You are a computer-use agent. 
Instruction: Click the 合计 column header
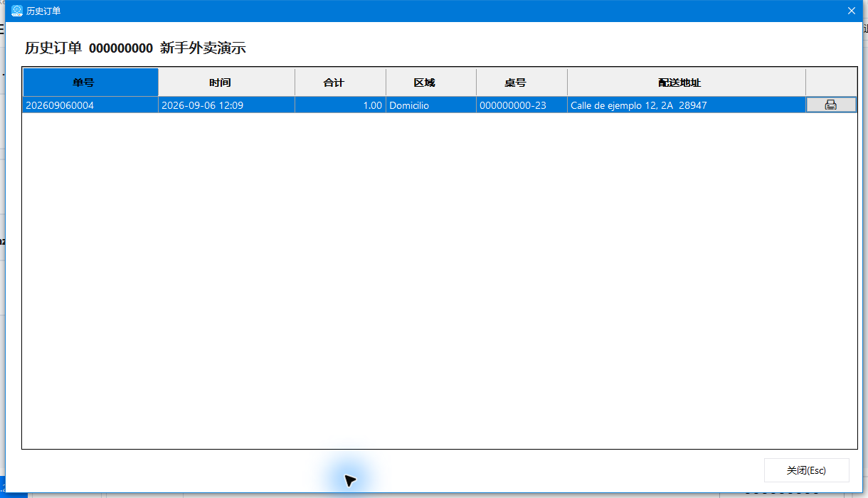pos(340,83)
